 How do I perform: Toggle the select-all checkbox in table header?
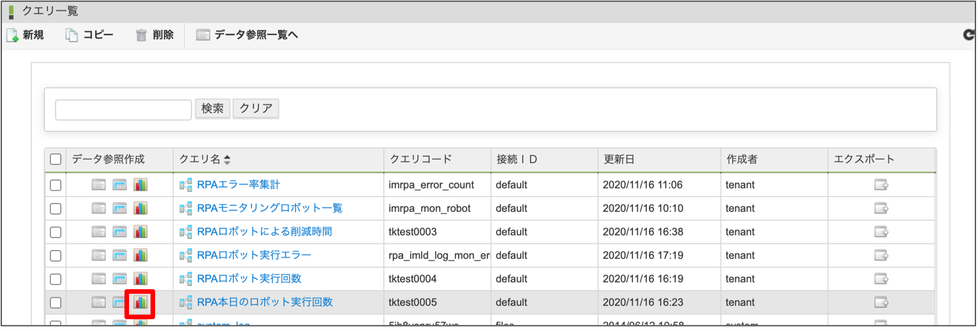[55, 160]
